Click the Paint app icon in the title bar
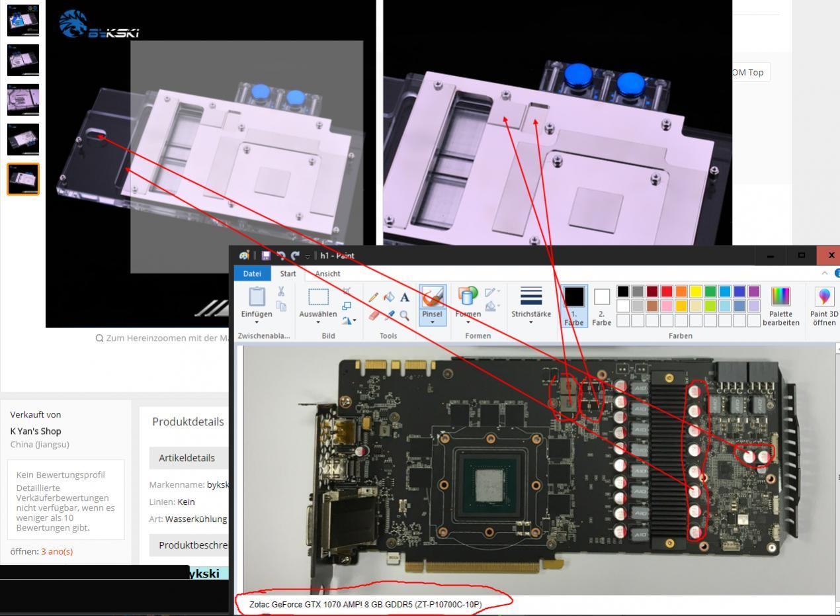Image resolution: width=840 pixels, height=616 pixels. click(244, 255)
